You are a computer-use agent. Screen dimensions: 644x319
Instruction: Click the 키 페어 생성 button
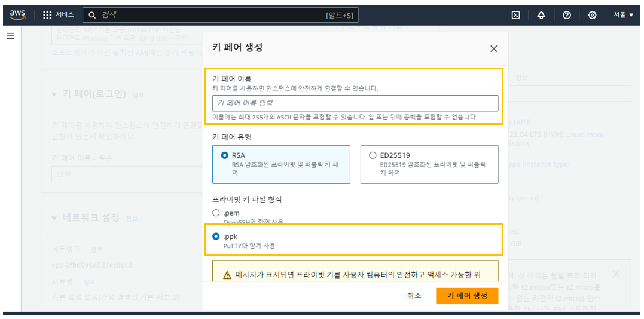467,296
